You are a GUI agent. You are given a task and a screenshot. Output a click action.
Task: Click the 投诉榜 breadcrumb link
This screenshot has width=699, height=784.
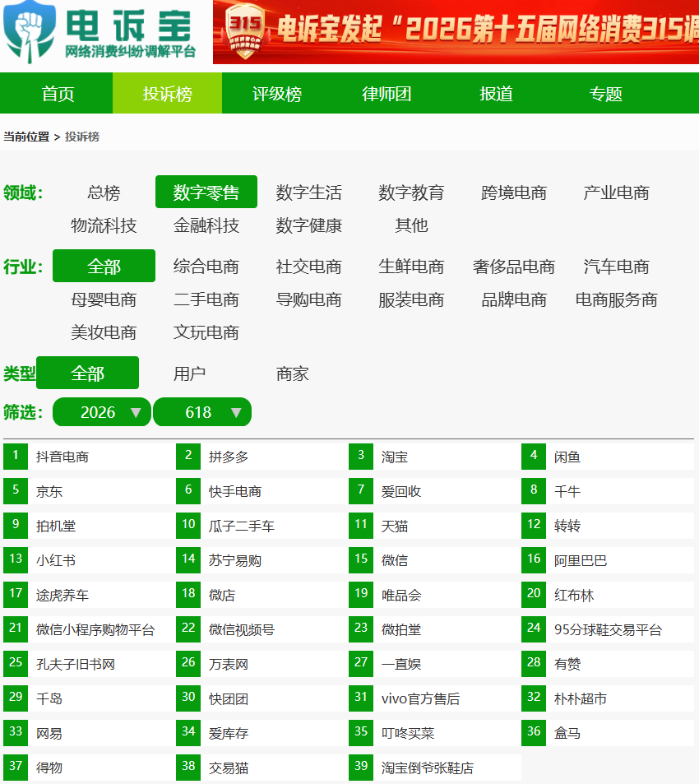82,137
